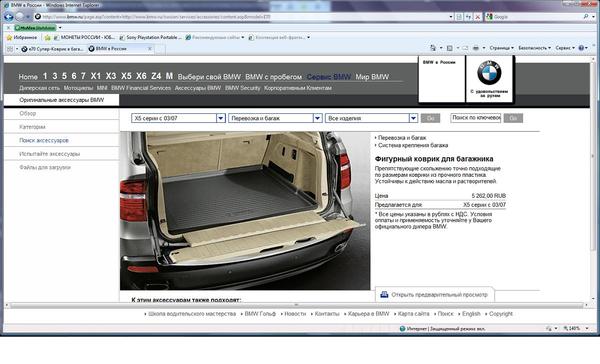
Task: Click the browser Back arrow button
Action: (x=8, y=17)
